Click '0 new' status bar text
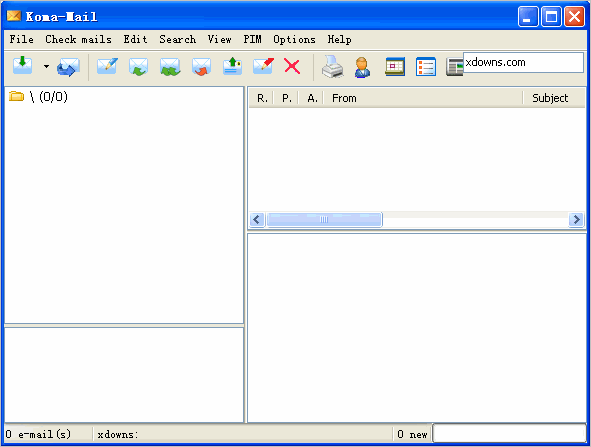 pos(412,435)
